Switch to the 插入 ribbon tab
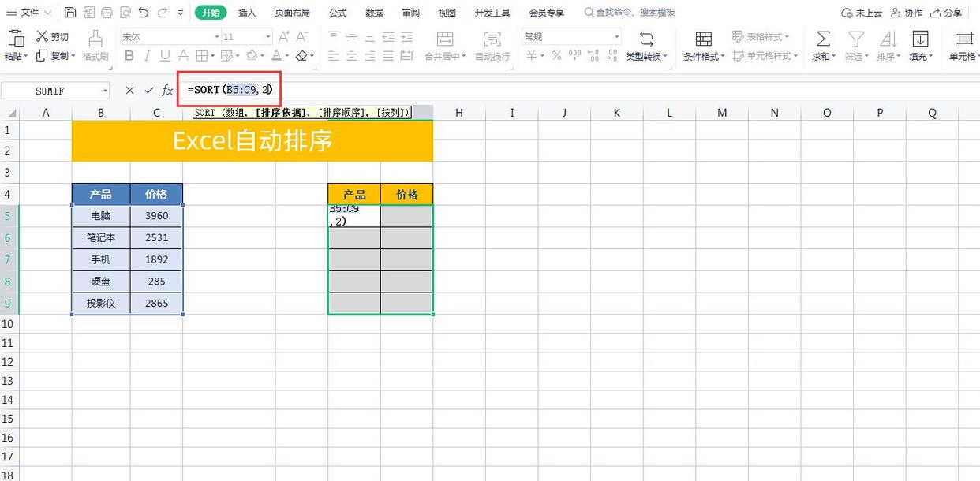Screen dimensions: 980x481 point(247,12)
